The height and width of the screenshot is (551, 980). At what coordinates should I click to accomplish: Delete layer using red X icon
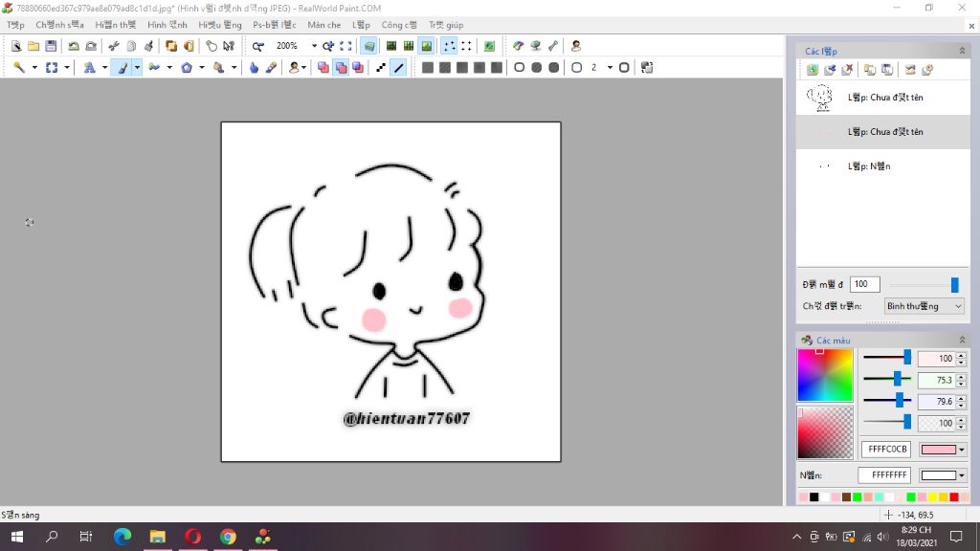(847, 69)
